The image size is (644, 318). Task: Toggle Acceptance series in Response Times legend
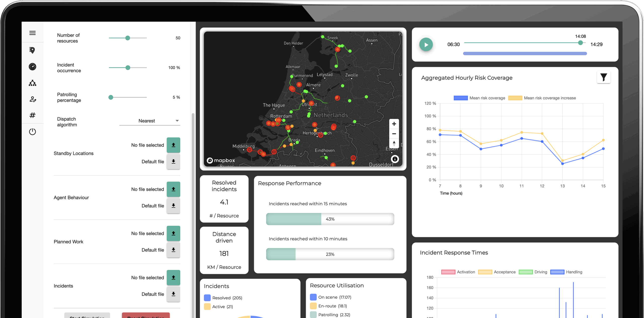click(x=497, y=272)
